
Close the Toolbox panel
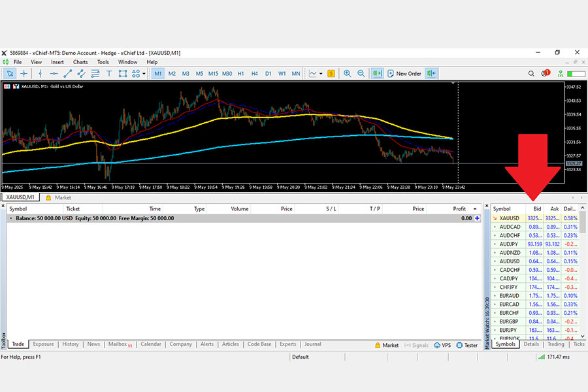[x=3, y=206]
